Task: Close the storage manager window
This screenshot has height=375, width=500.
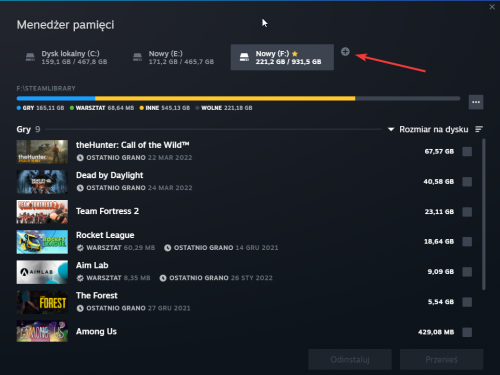Action: pyautogui.click(x=492, y=7)
